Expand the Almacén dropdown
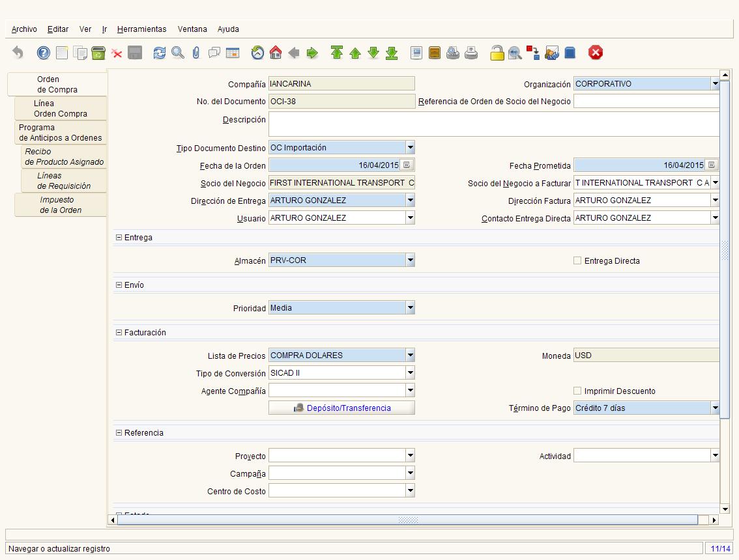 click(410, 260)
